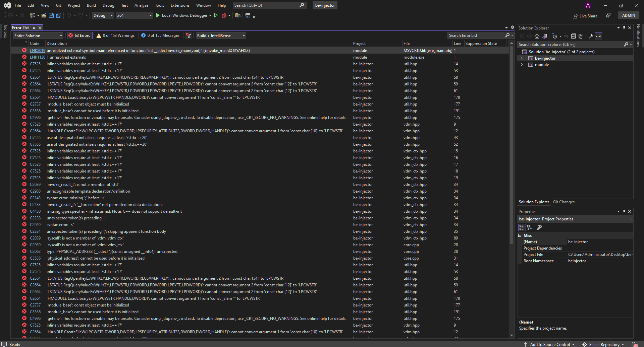Screen dimensions: 644x347
Task: Click the Open File folder icon
Action: coord(44,15)
